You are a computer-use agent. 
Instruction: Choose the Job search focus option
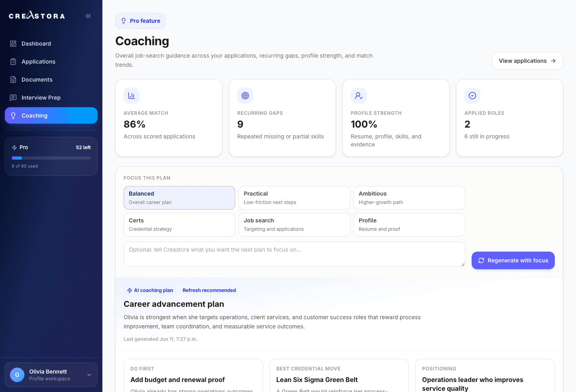tap(294, 225)
